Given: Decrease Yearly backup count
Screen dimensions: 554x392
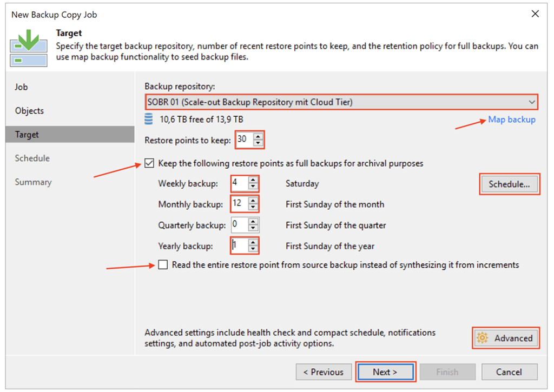Looking at the screenshot, I should pyautogui.click(x=253, y=249).
